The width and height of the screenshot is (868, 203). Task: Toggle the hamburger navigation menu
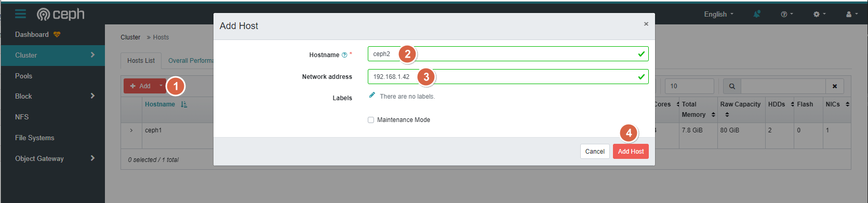pos(20,14)
